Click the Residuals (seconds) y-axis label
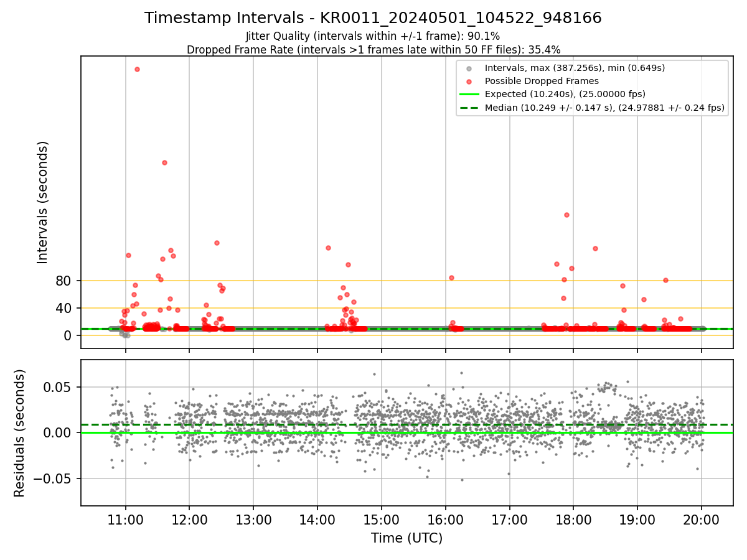Image resolution: width=747 pixels, height=560 pixels. pos(20,433)
